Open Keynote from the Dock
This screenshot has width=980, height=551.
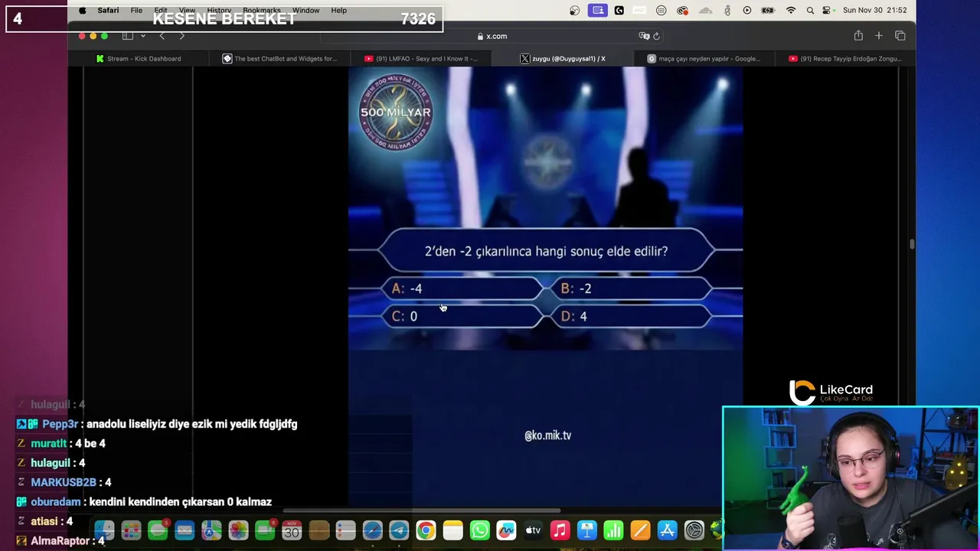[586, 530]
